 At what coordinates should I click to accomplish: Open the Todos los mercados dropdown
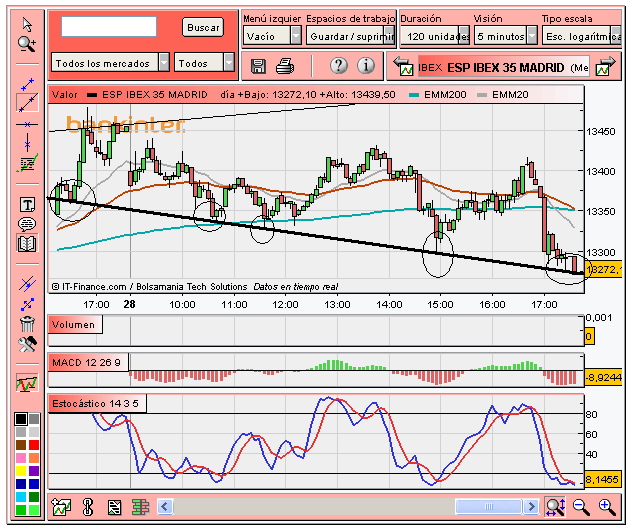110,63
